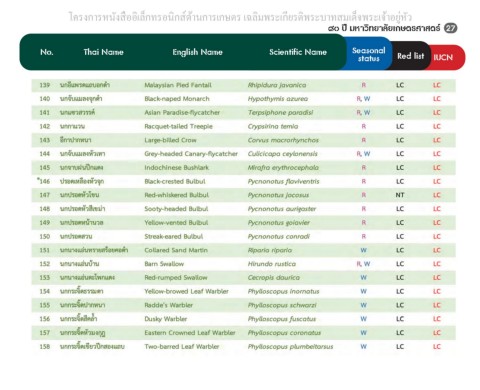Image resolution: width=480 pixels, height=390 pixels.
Task: Select the Seasonal status column header
Action: point(368,54)
